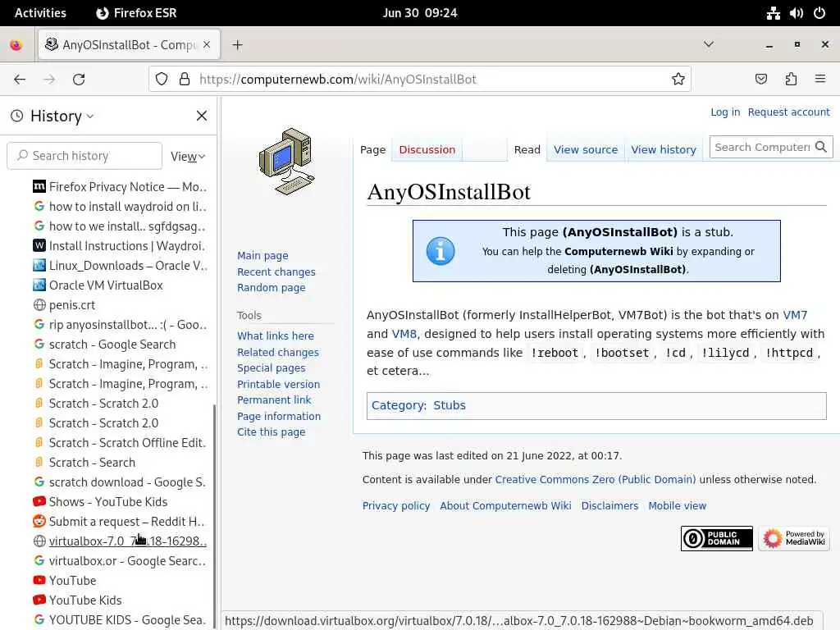Screen dimensions: 840x630
Task: Open the Pocket save icon
Action: [x=760, y=80]
